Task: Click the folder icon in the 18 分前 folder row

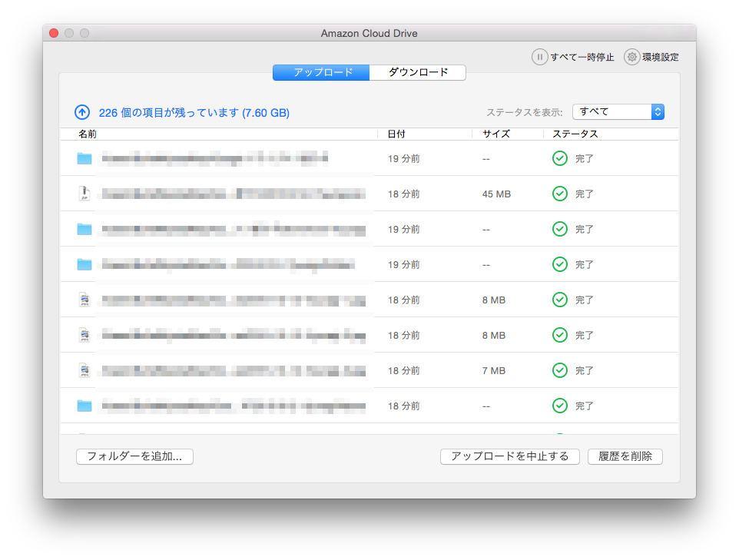Action: pyautogui.click(x=85, y=406)
